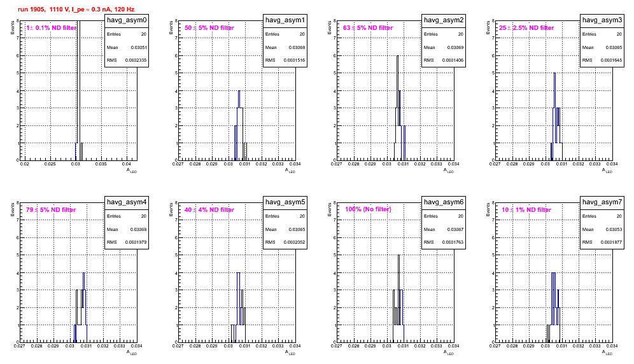The image size is (634, 364).
Task: Select the havg_asym4 histogram title
Action: pos(127,202)
